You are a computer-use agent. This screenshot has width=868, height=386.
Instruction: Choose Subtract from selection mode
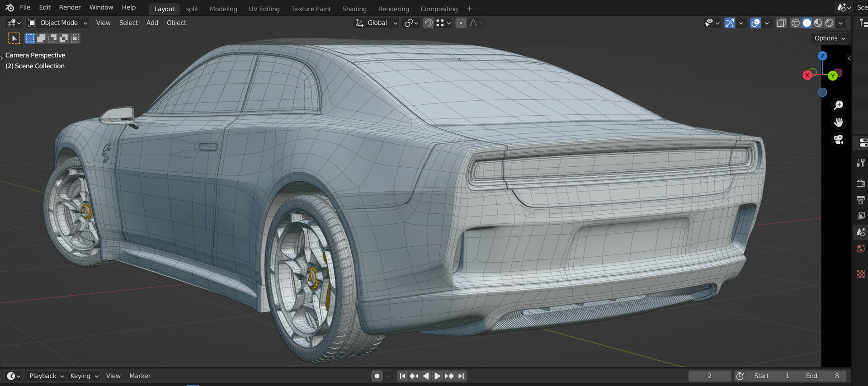click(x=52, y=38)
